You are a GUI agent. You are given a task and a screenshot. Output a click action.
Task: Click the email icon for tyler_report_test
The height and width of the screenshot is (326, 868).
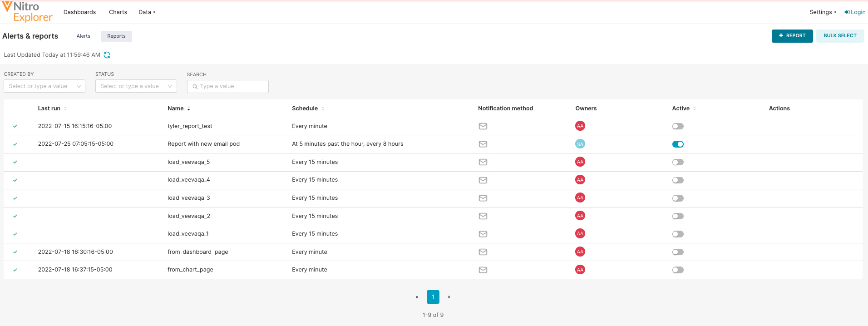[x=483, y=126]
